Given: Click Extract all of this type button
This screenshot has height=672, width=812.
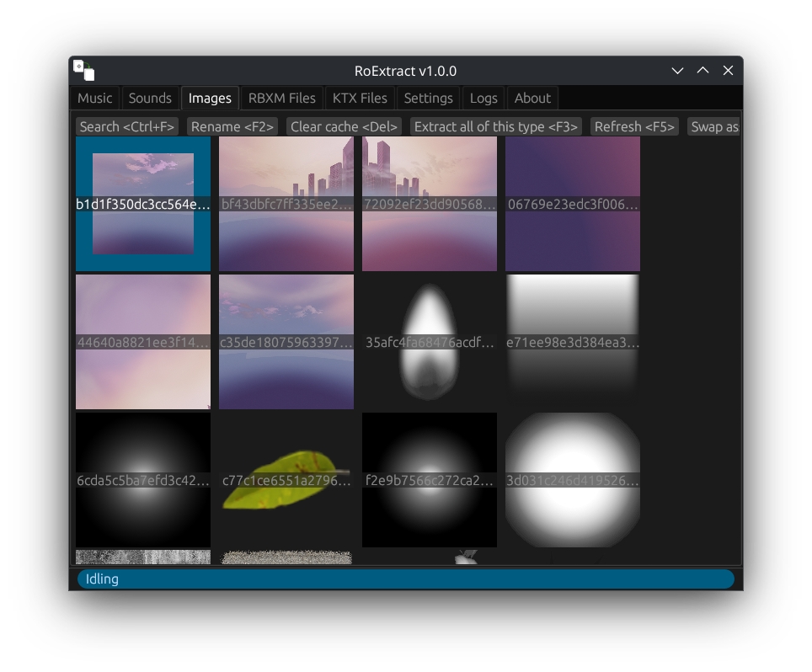Looking at the screenshot, I should click(495, 126).
